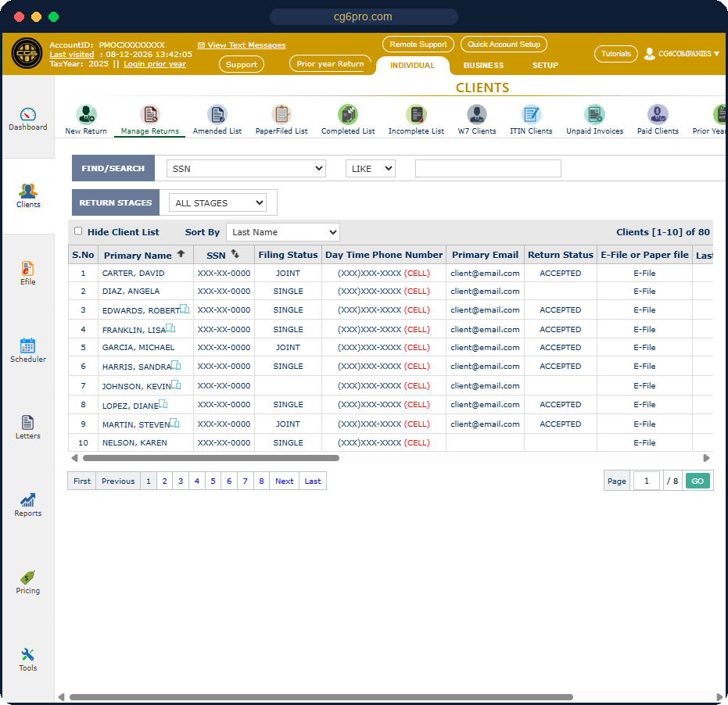The image size is (728, 705).
Task: Open the PaperFiled List icon
Action: (x=282, y=114)
